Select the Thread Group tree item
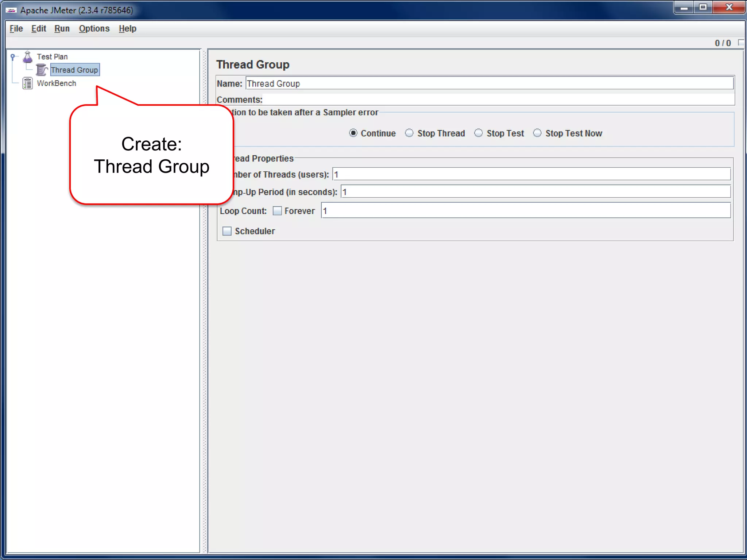 [x=75, y=70]
